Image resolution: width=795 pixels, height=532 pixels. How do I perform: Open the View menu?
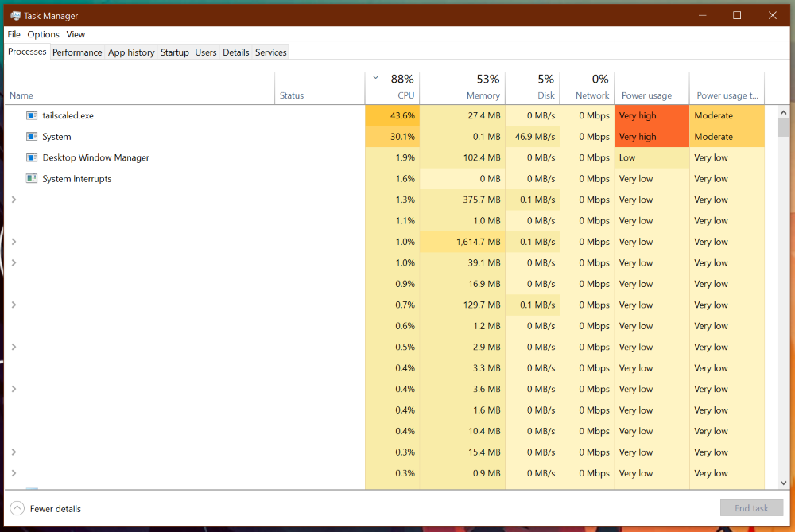(x=76, y=34)
